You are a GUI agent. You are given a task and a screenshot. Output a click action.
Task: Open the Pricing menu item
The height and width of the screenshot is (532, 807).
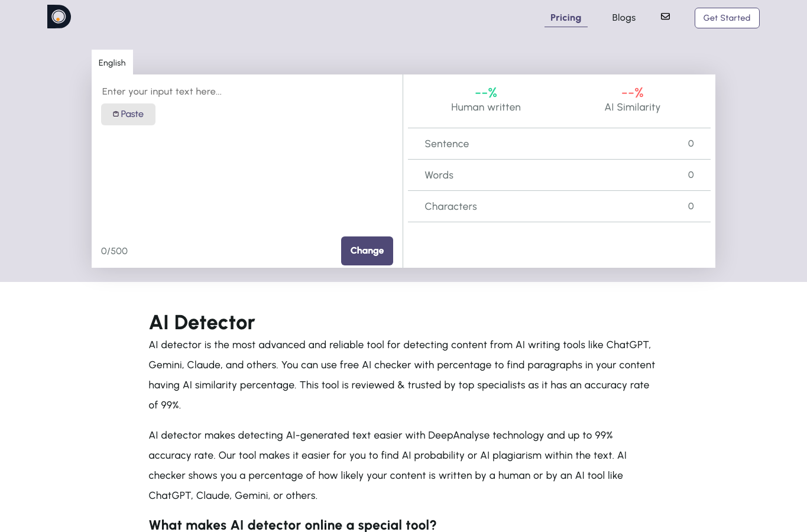point(566,18)
